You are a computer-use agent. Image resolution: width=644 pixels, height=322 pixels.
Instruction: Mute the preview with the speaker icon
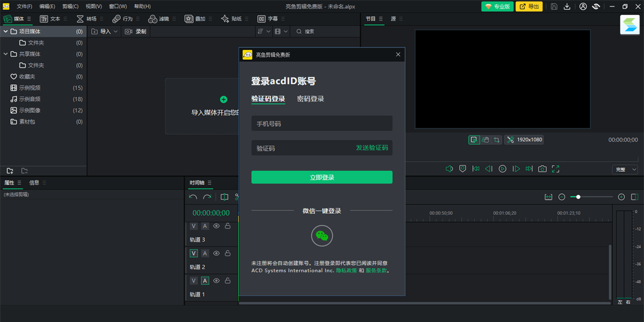[449, 169]
